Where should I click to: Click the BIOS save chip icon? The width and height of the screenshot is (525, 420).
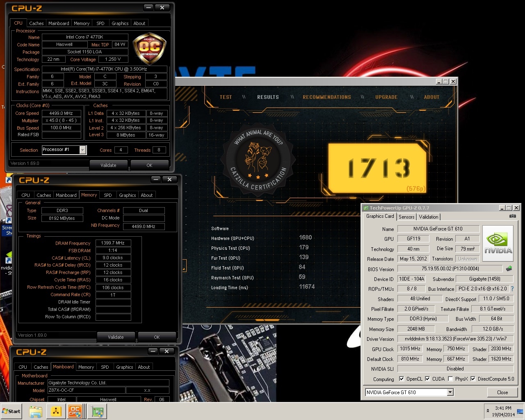pos(509,269)
